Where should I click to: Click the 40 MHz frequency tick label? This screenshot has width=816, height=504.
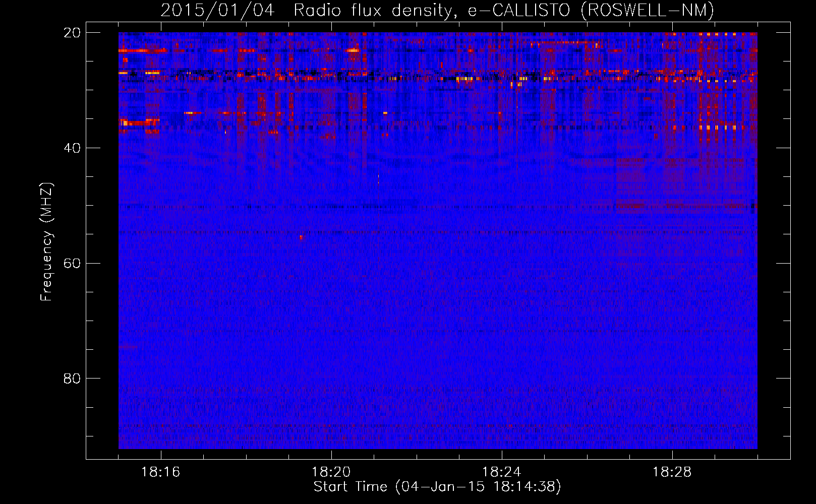tap(72, 148)
